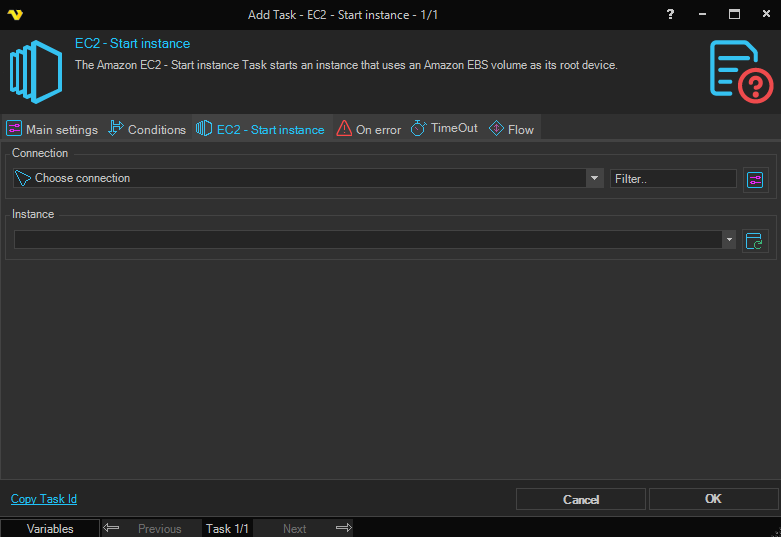The image size is (781, 537).
Task: Click into the Filter input field
Action: click(673, 178)
